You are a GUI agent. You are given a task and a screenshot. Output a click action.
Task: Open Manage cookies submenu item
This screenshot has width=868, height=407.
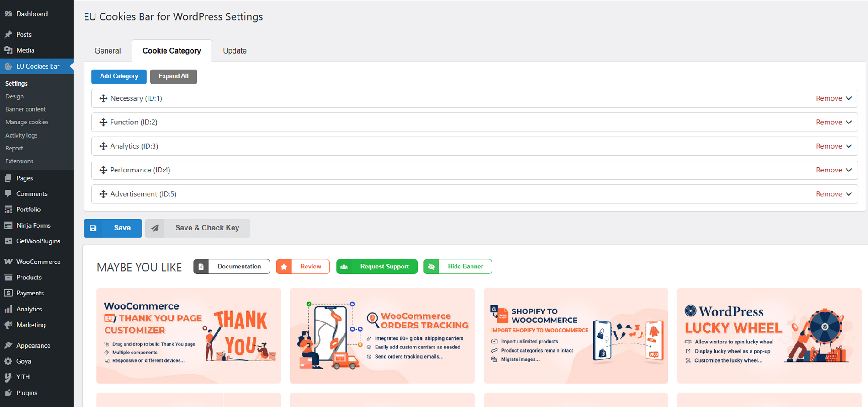27,122
